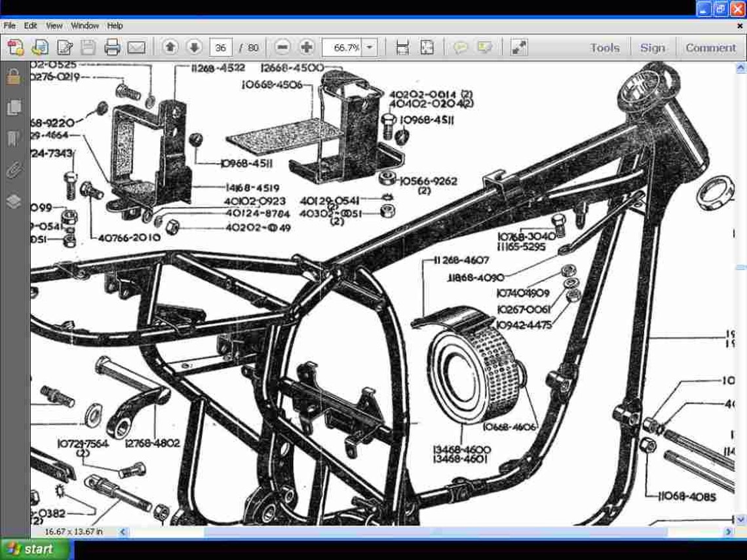Open the File menu

[9, 26]
